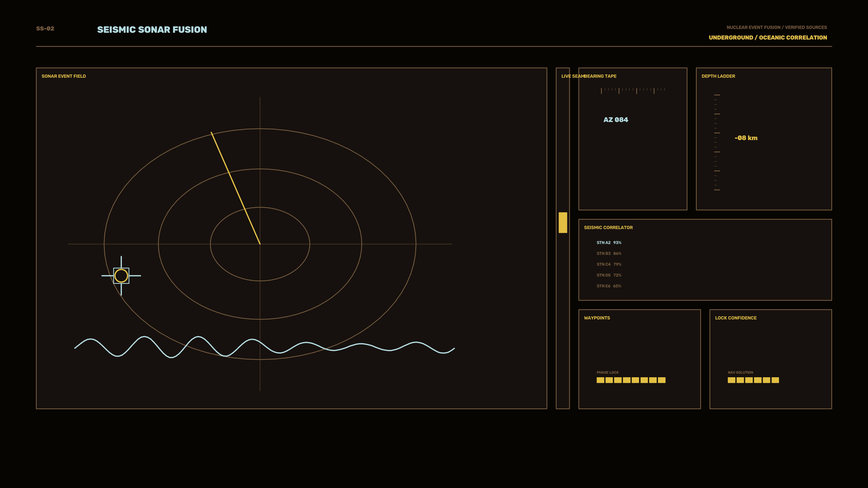Click Nuclear Event Fusion / Verified Sources text

tap(777, 27)
